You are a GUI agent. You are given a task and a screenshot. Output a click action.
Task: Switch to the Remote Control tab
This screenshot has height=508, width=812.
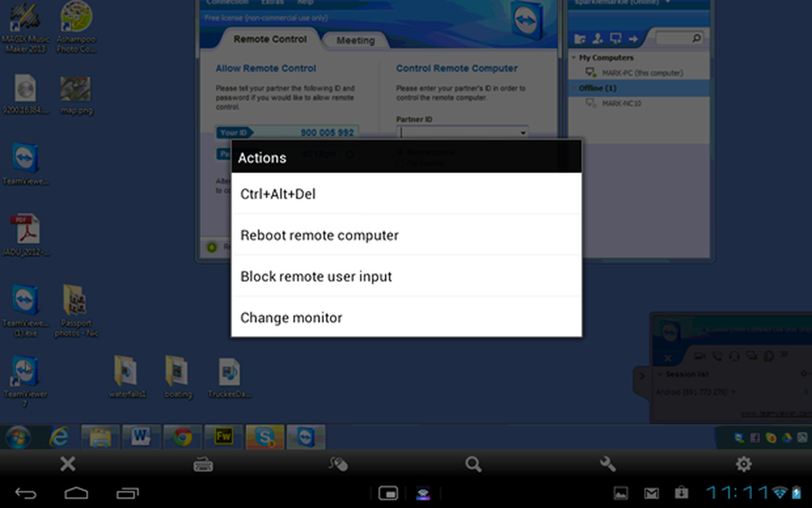pos(270,39)
